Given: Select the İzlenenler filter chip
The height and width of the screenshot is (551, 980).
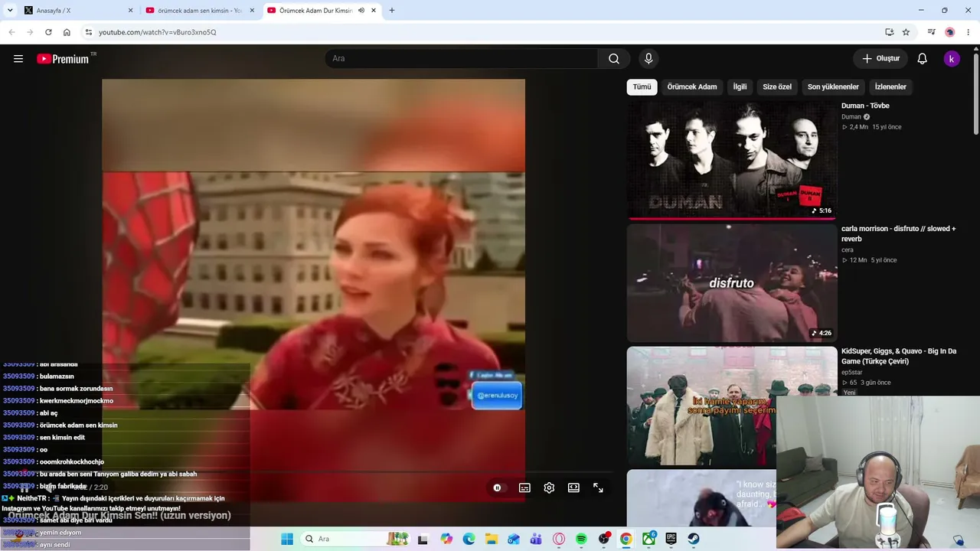Looking at the screenshot, I should 890,86.
